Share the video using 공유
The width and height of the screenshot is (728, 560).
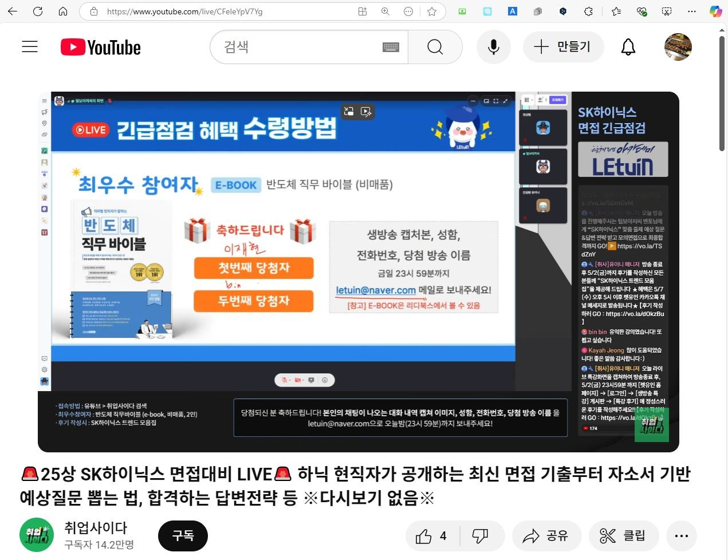546,536
